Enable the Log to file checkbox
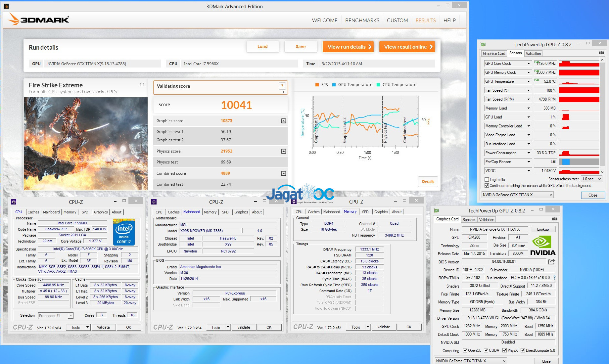Viewport: 609px width, 364px height. click(487, 180)
